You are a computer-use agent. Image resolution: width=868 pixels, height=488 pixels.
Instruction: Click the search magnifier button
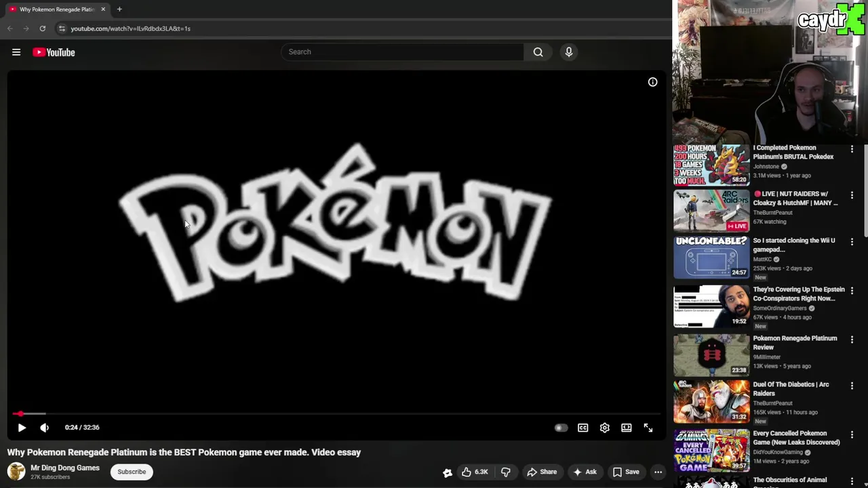point(538,52)
